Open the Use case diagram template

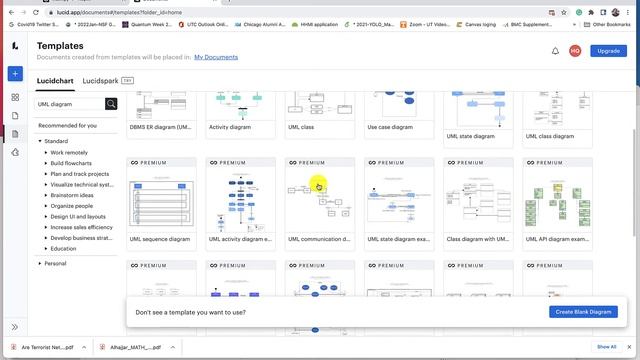pos(399,114)
